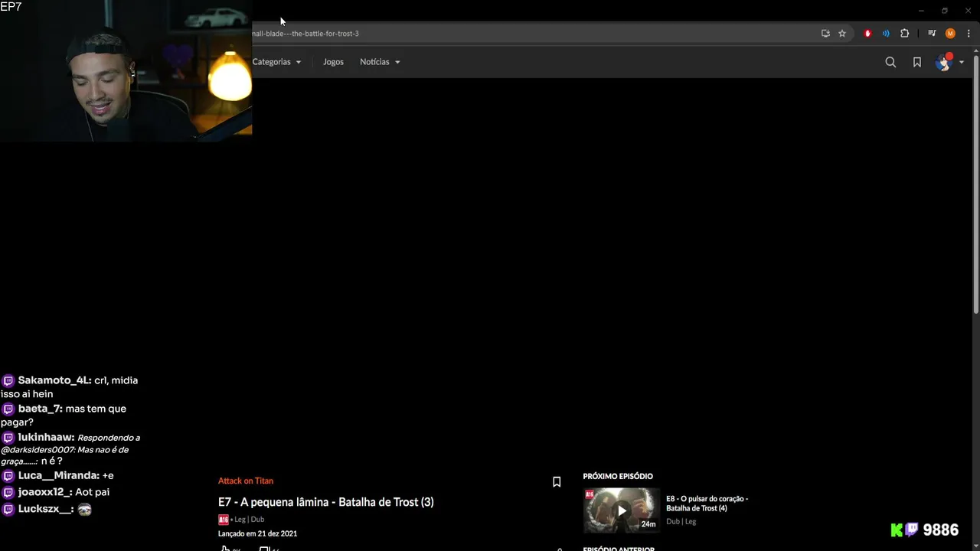The width and height of the screenshot is (980, 551).
Task: Open the red hand ad blocker extension
Action: (867, 34)
